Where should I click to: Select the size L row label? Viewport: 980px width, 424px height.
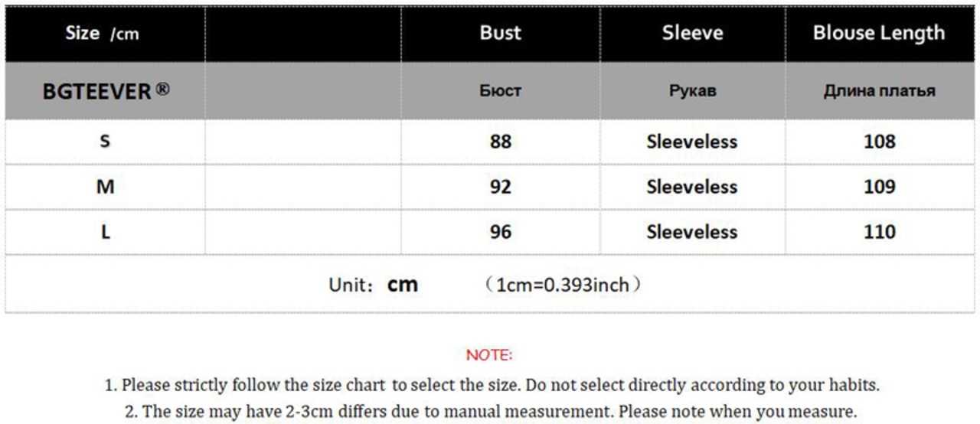pyautogui.click(x=105, y=232)
